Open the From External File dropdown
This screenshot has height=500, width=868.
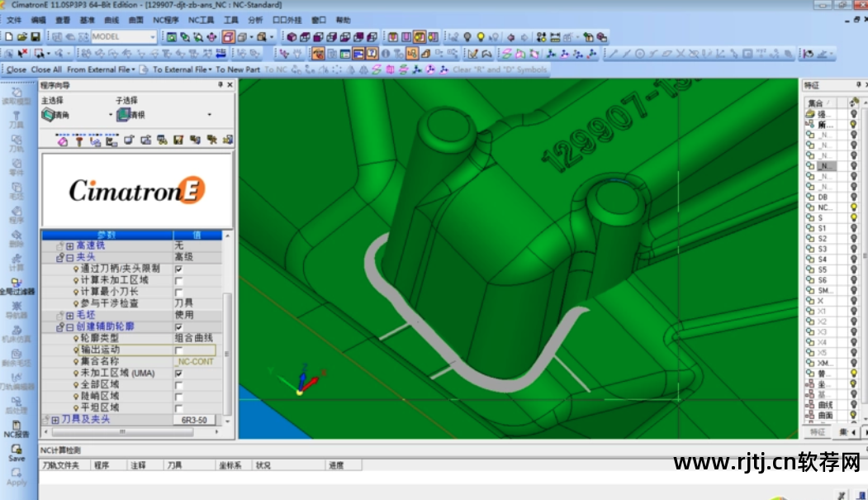101,69
